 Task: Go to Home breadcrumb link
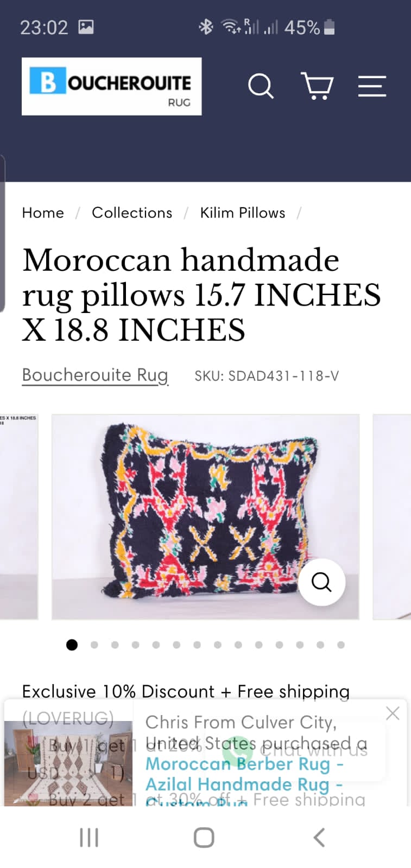click(x=43, y=213)
